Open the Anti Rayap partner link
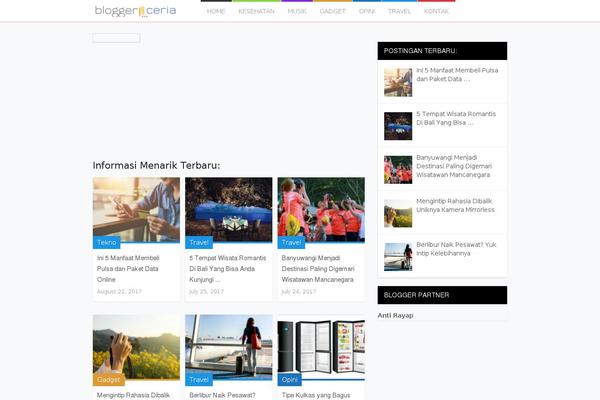The width and height of the screenshot is (600, 400). [395, 315]
